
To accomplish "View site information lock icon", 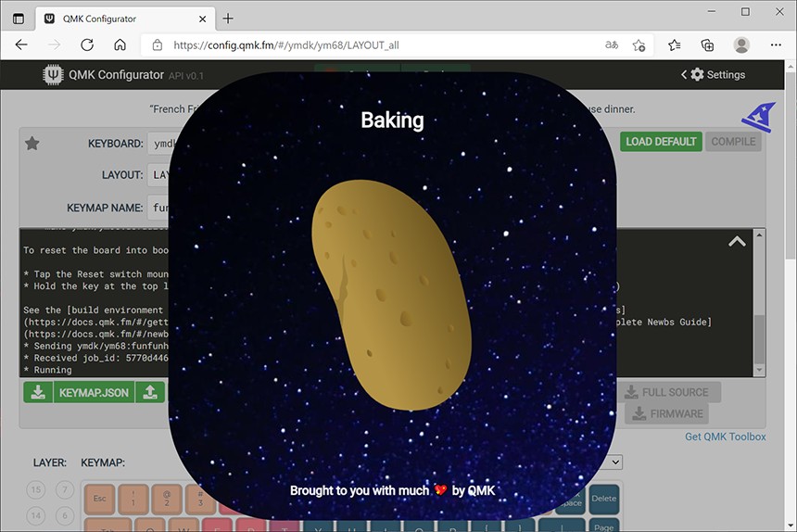I will pos(158,45).
